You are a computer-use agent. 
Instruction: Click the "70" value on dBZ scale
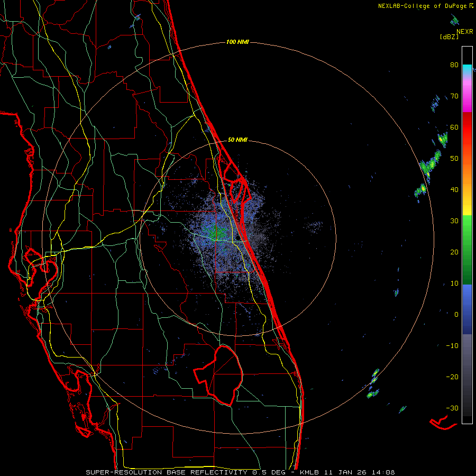tap(454, 96)
